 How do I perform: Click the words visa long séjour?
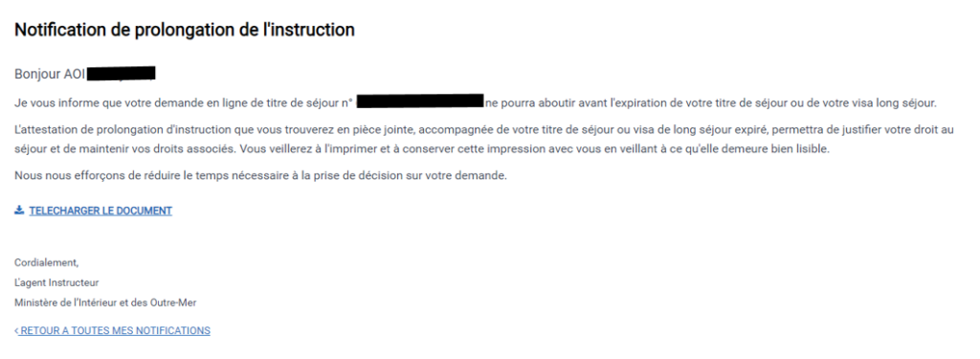(896, 102)
